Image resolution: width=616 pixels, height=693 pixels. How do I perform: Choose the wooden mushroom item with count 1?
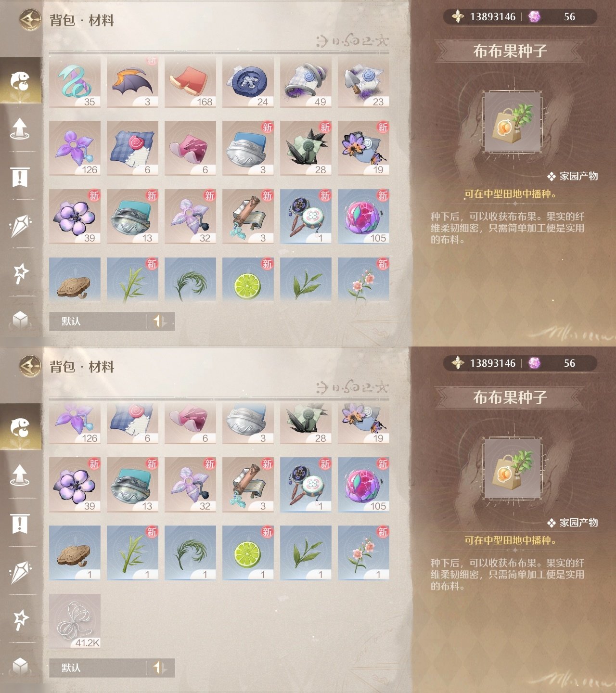[75, 552]
